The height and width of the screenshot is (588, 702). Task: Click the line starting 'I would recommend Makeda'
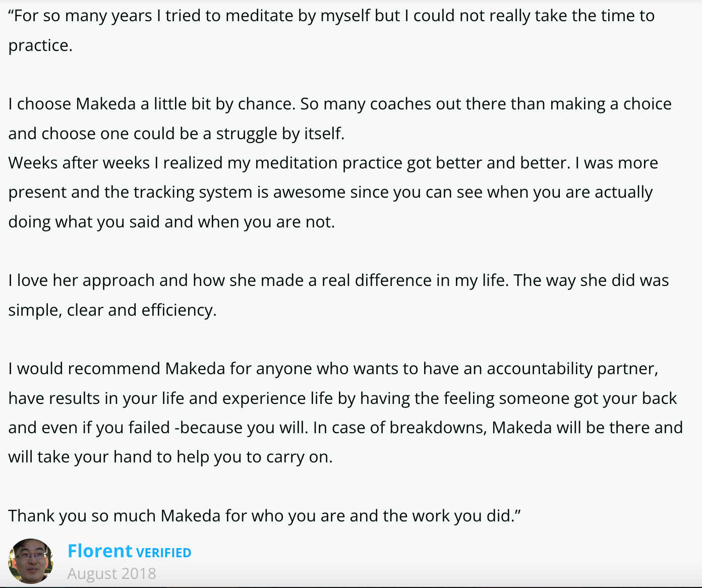tap(333, 369)
